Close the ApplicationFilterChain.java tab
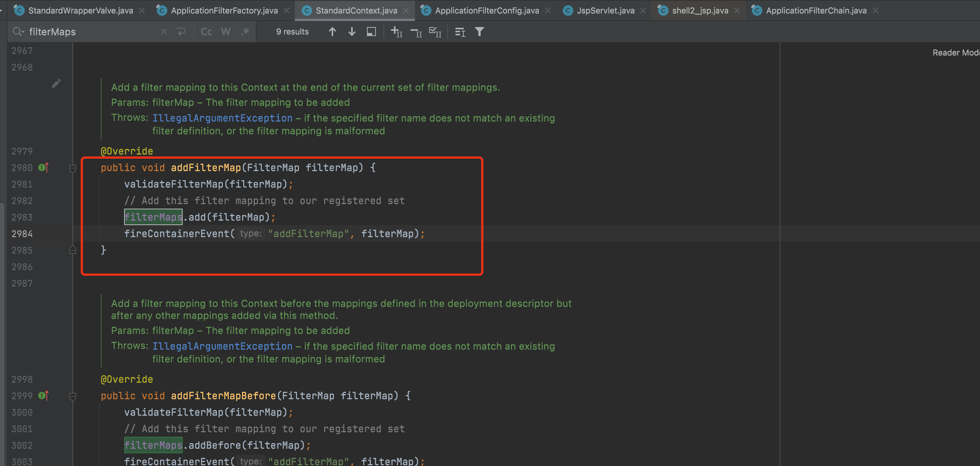 (876, 11)
